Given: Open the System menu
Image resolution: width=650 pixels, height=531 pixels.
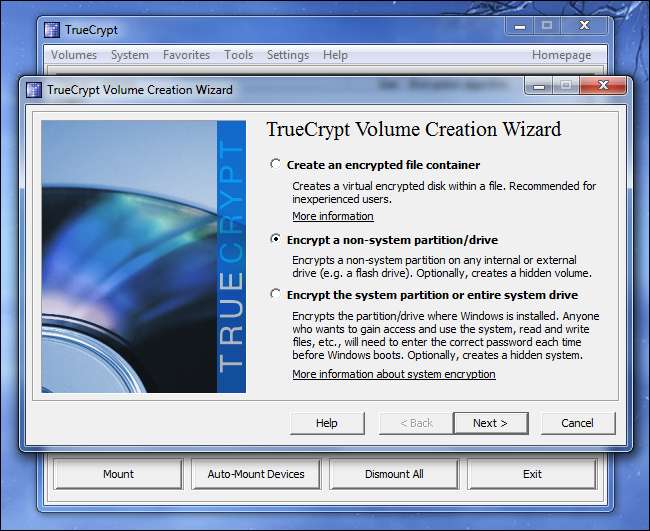Looking at the screenshot, I should point(130,55).
